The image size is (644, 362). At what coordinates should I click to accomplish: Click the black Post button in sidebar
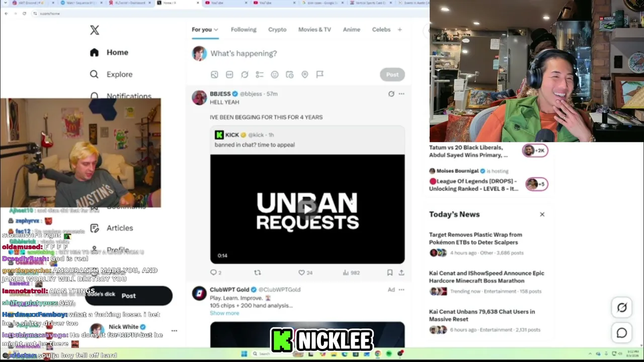pos(129,296)
